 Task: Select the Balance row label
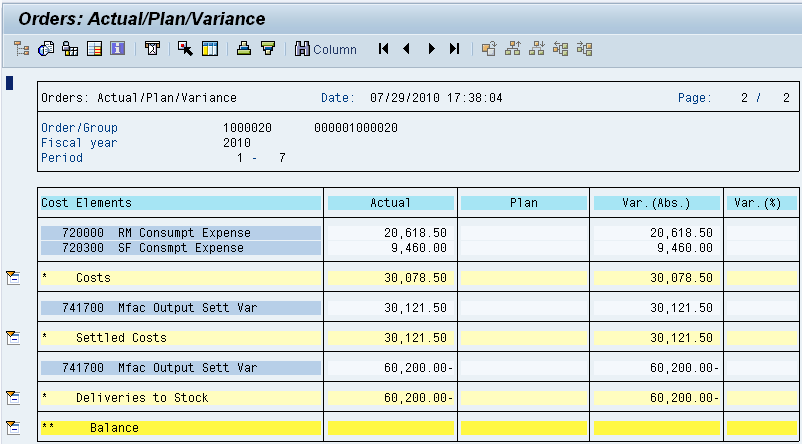click(114, 428)
